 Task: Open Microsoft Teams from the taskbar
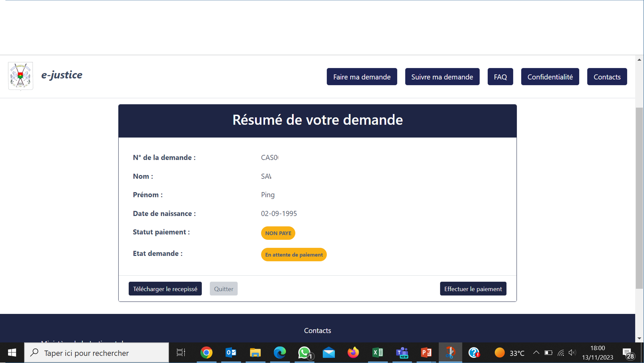tap(402, 353)
